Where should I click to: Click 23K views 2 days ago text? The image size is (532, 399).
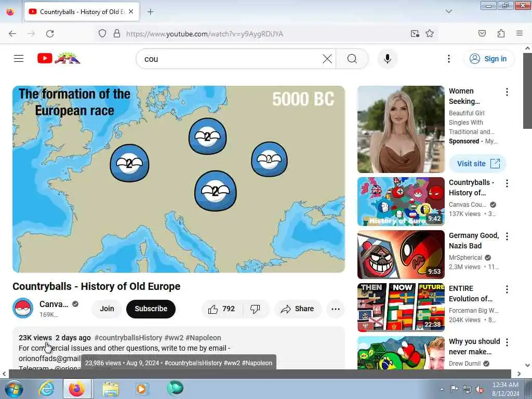(x=55, y=338)
